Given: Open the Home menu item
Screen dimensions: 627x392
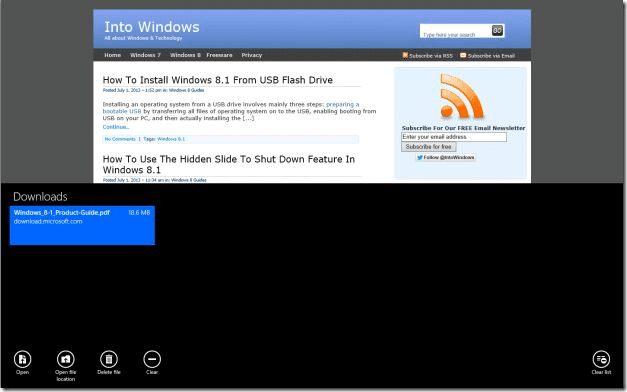Looking at the screenshot, I should coord(112,55).
